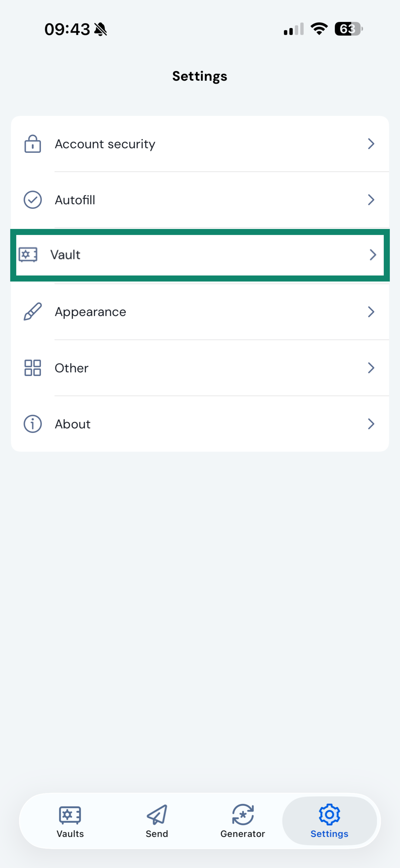The height and width of the screenshot is (868, 400).
Task: Open the Appearance settings label
Action: 90,312
